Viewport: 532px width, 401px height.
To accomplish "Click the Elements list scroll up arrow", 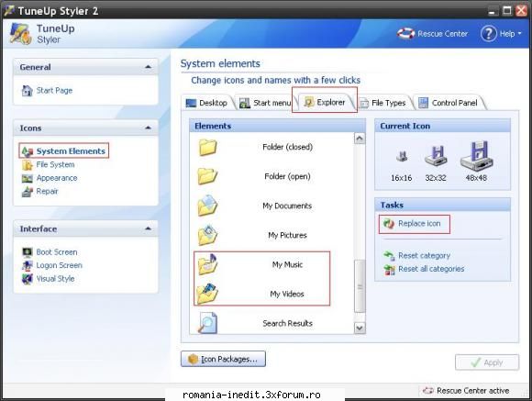I will (x=360, y=139).
